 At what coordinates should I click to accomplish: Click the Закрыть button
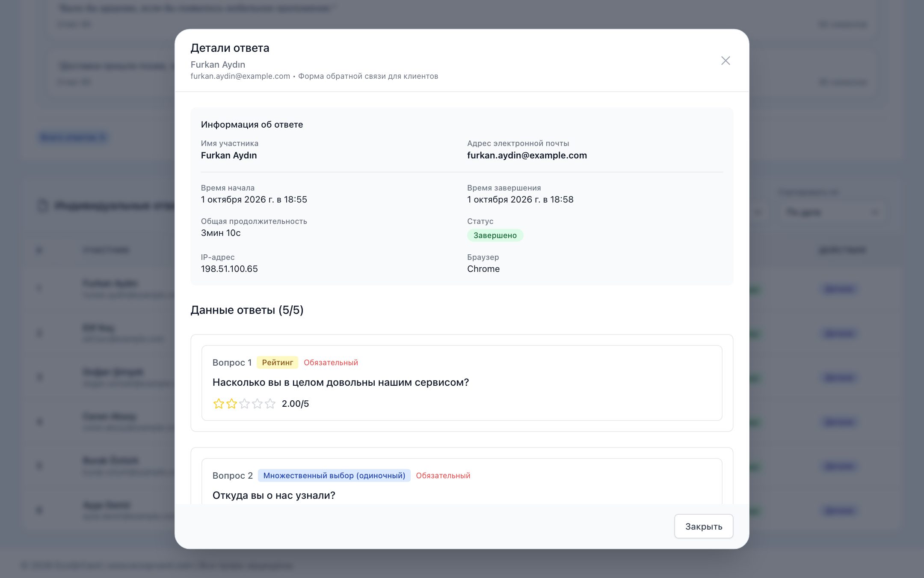pyautogui.click(x=704, y=526)
